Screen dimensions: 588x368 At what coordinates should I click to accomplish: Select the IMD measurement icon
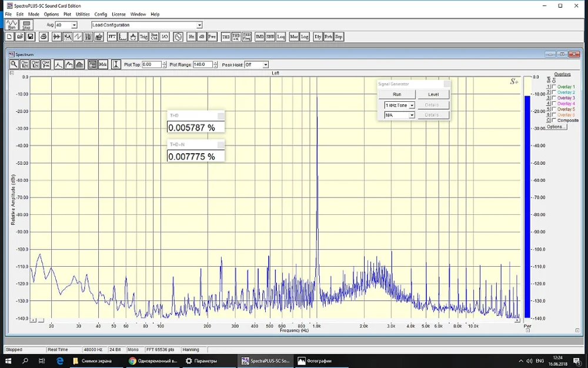click(x=259, y=37)
